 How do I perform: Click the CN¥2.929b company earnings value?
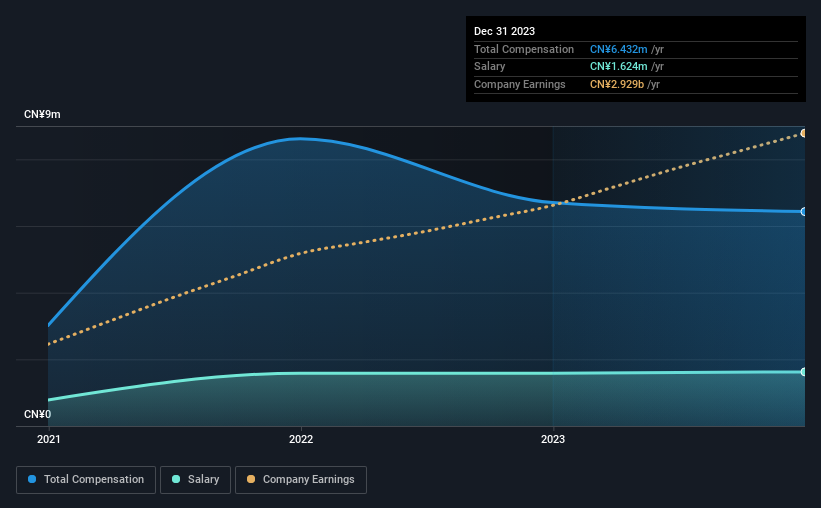pyautogui.click(x=617, y=84)
